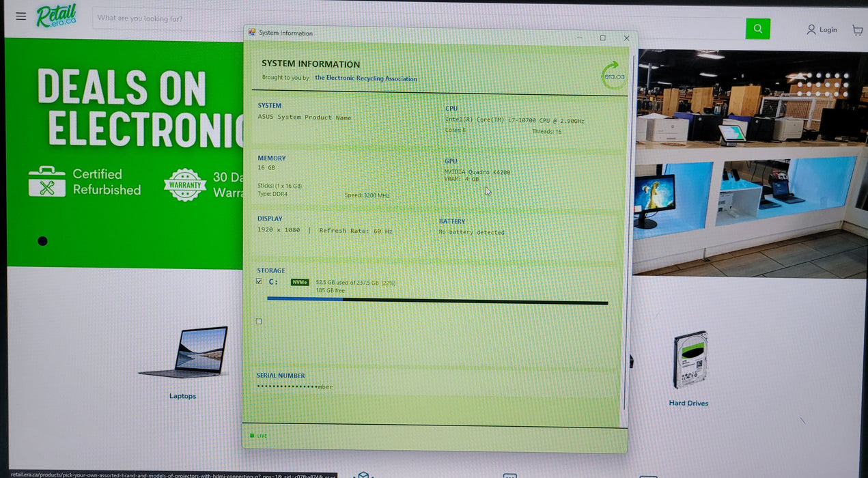Click the masked serial number value

(x=295, y=386)
